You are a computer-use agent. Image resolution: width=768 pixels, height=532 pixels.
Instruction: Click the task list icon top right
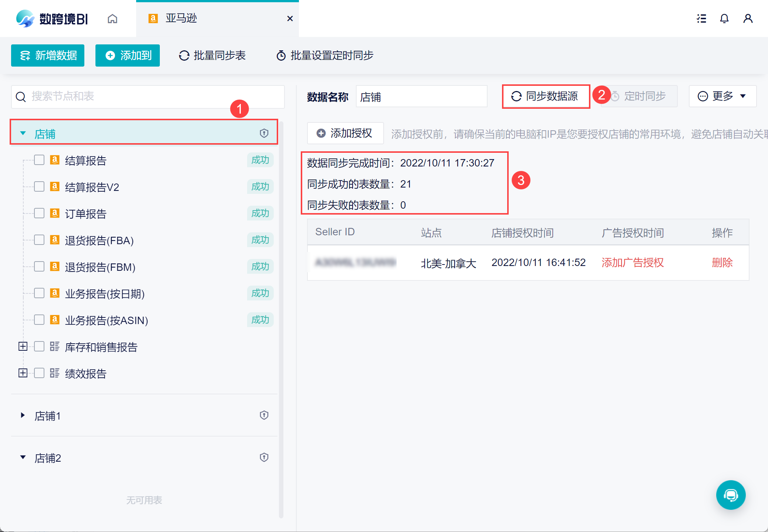click(701, 18)
